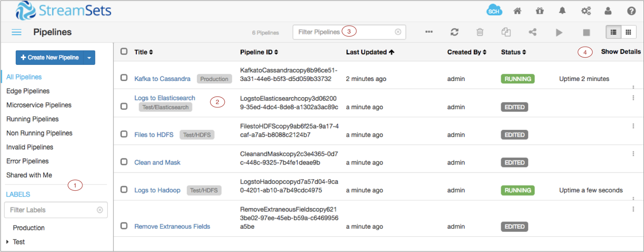Open the package manager gift icon

click(540, 11)
